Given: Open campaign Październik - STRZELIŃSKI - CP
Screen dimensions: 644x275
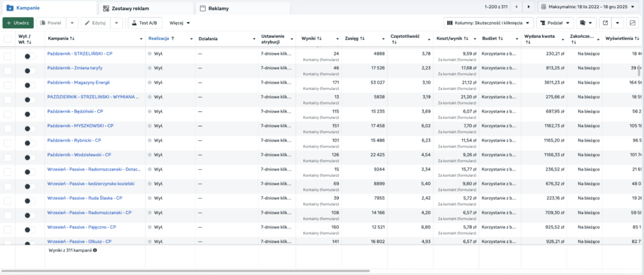Looking at the screenshot, I should [80, 54].
